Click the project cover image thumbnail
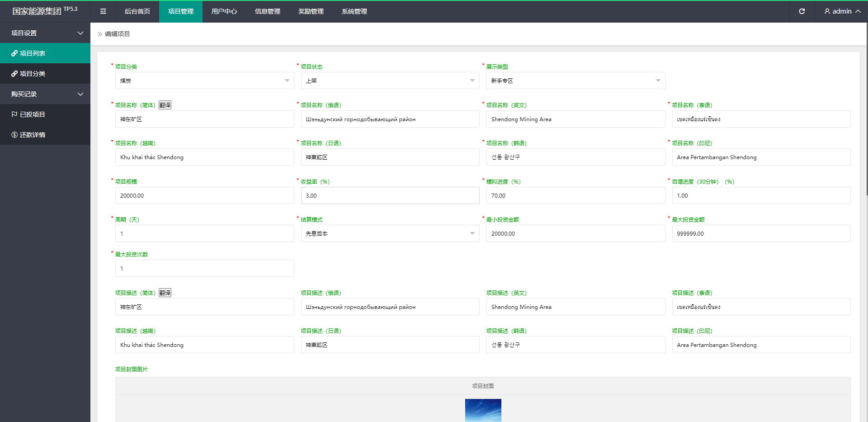The image size is (868, 422). [483, 410]
